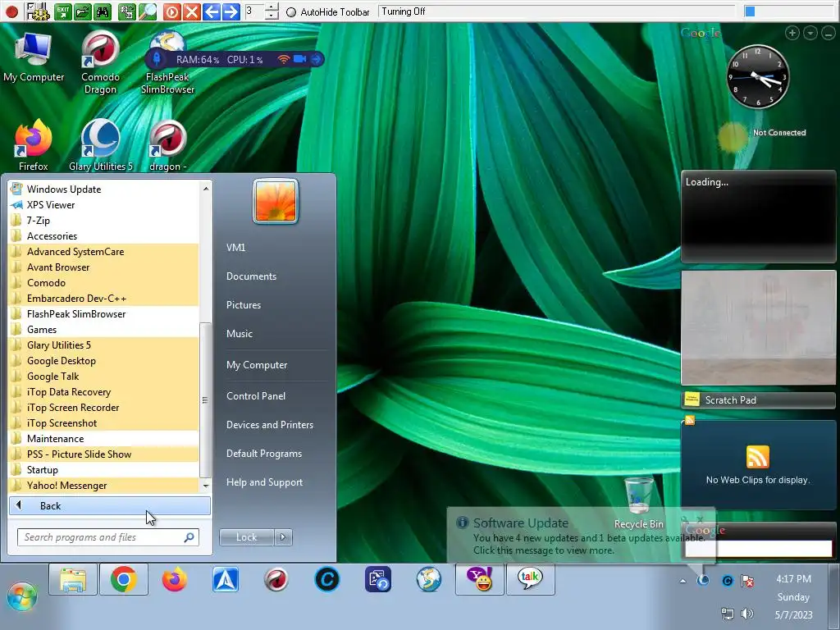Open Comodo Dragon desktop shortcut
This screenshot has width=840, height=630.
pos(100,62)
